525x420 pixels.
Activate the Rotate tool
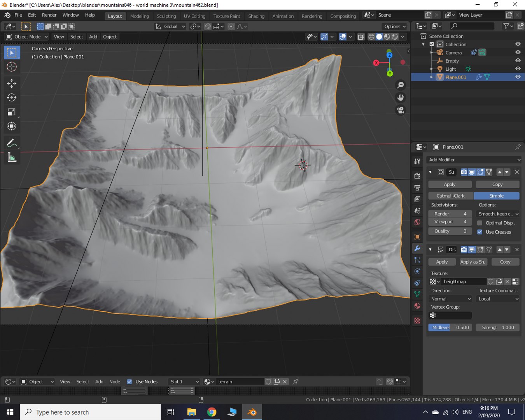(x=12, y=98)
